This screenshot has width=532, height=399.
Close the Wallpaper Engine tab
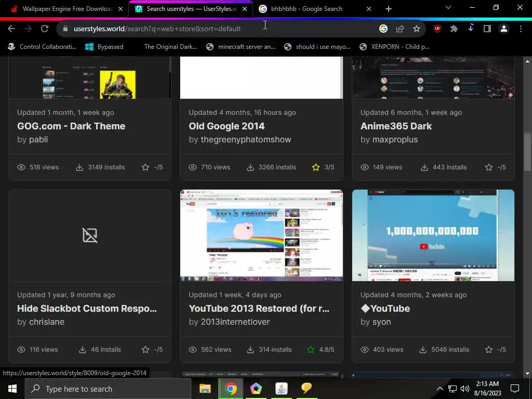click(121, 9)
